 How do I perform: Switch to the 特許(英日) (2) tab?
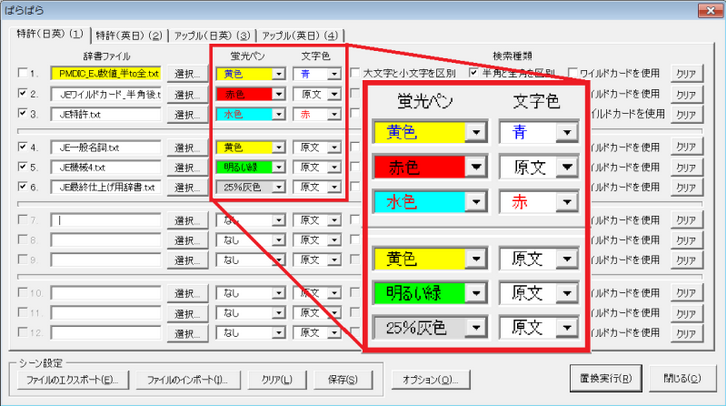tap(128, 36)
